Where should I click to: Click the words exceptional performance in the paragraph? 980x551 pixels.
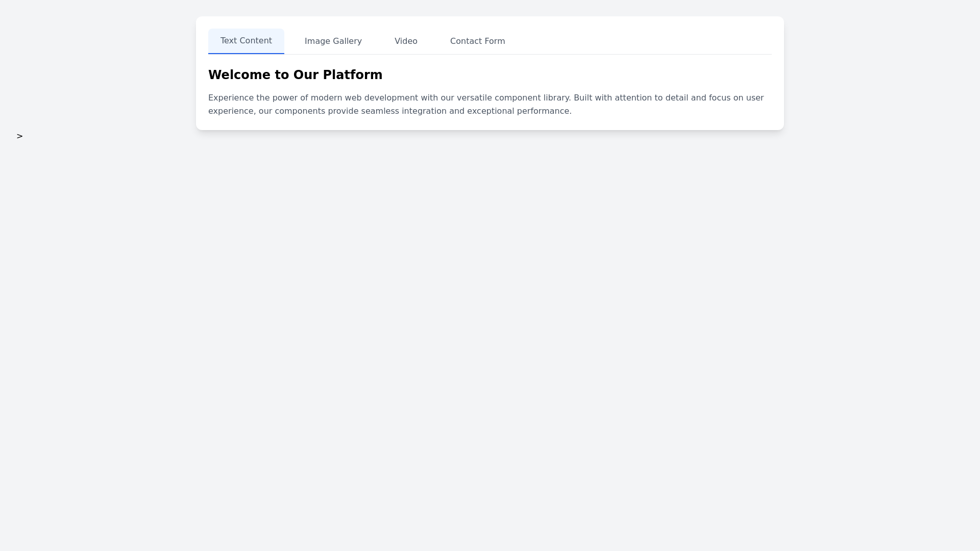pos(518,111)
